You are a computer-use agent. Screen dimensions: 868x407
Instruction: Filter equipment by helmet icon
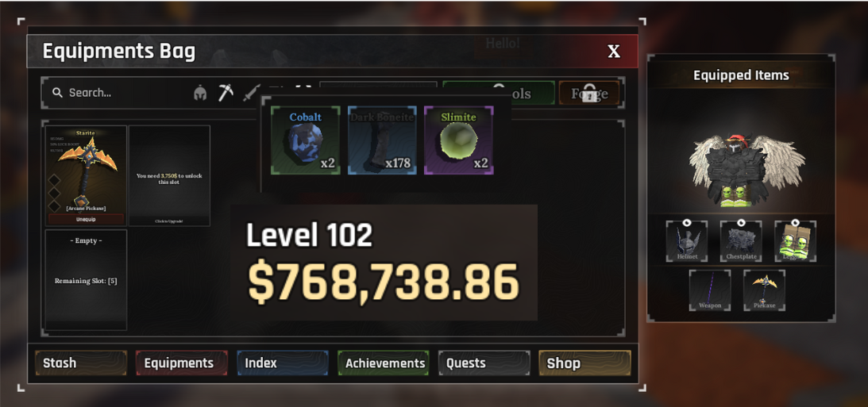(200, 93)
